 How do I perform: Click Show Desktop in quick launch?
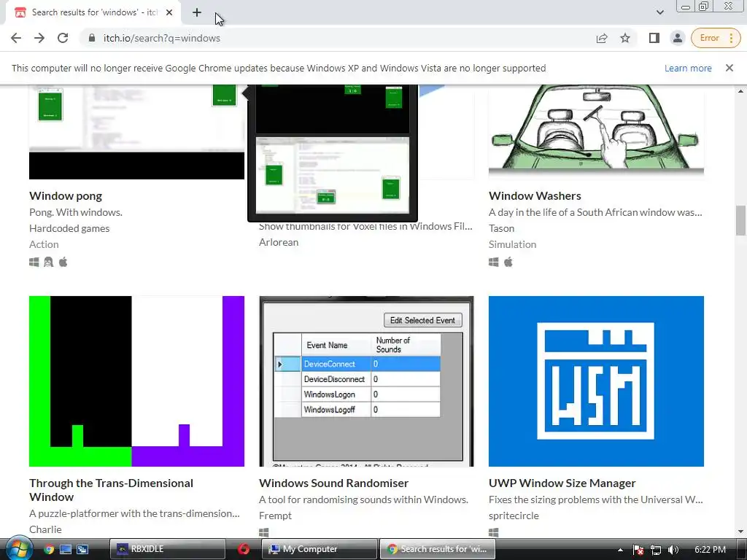click(66, 549)
